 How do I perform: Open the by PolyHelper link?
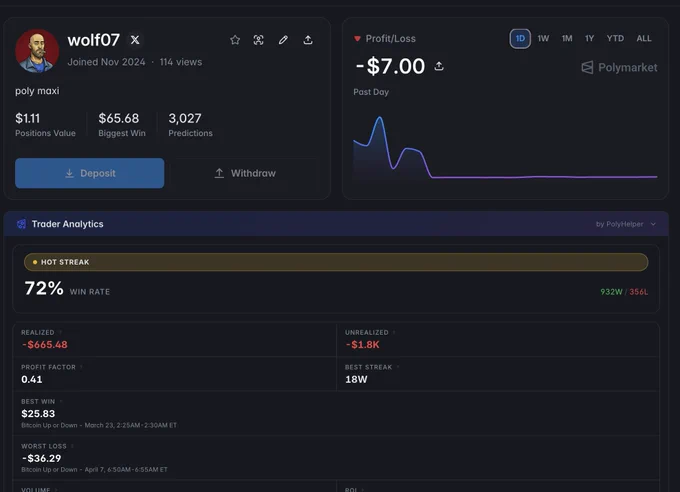pyautogui.click(x=619, y=224)
